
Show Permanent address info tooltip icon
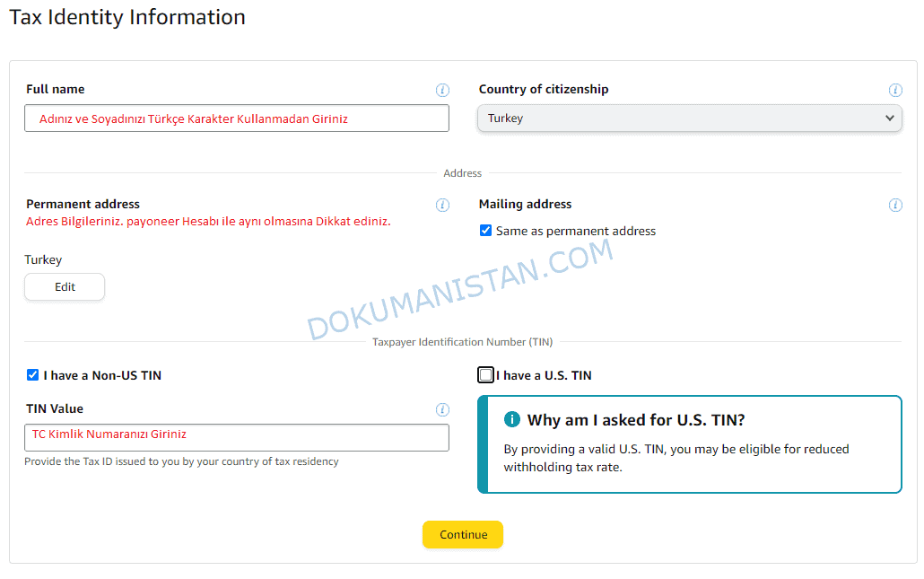coord(442,205)
